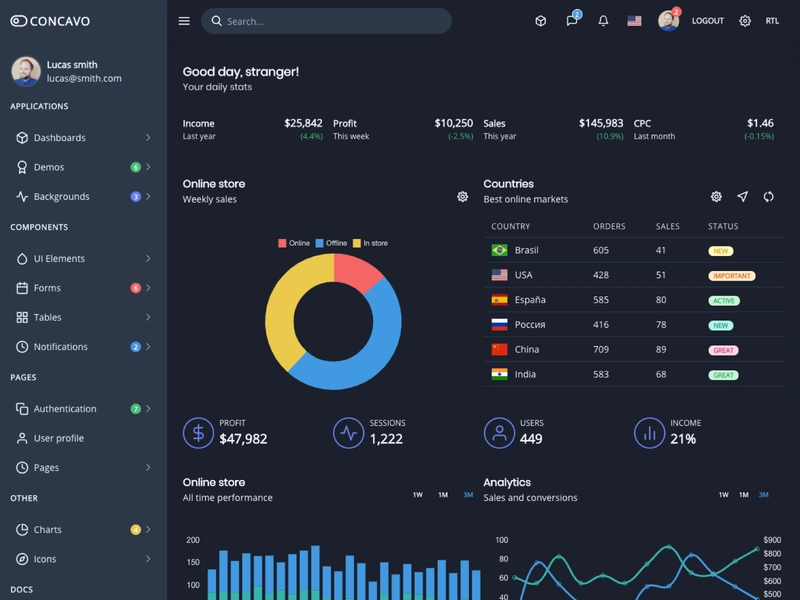Click the LOGOUT link
The image size is (800, 600).
(x=708, y=21)
